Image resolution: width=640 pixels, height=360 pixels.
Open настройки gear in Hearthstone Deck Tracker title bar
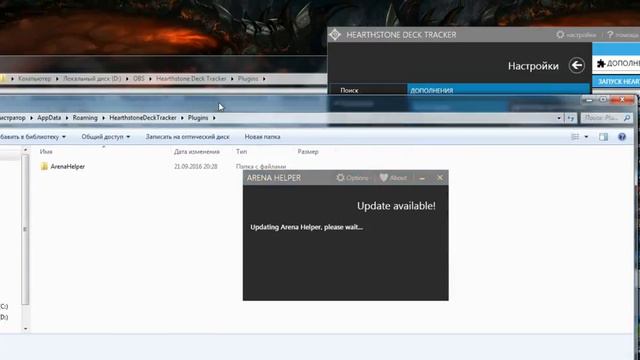tap(576, 35)
